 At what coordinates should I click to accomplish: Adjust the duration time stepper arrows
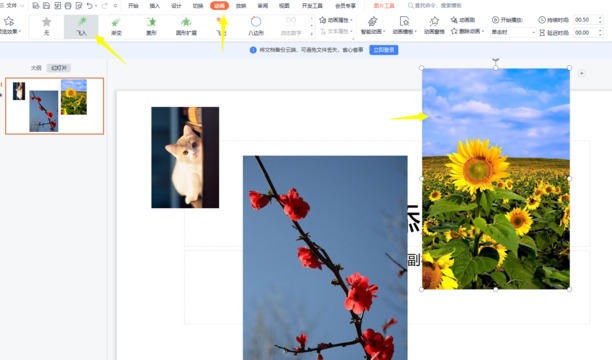pyautogui.click(x=600, y=20)
